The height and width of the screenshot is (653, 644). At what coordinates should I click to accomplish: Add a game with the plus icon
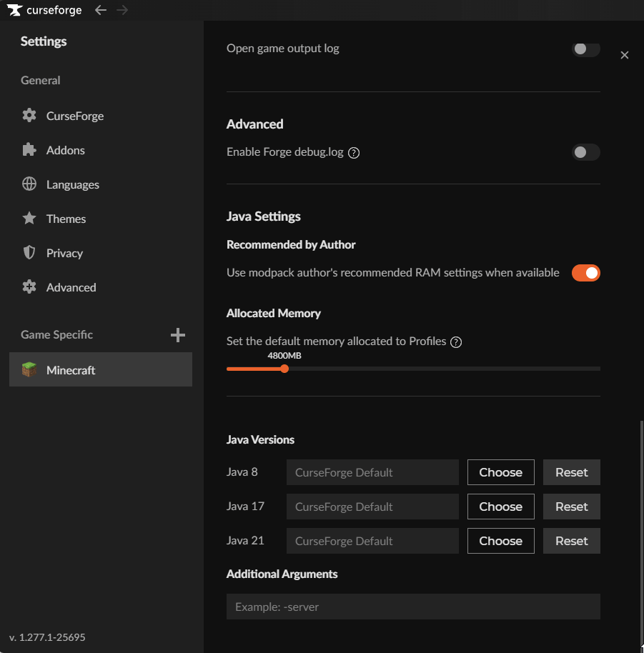pyautogui.click(x=178, y=335)
